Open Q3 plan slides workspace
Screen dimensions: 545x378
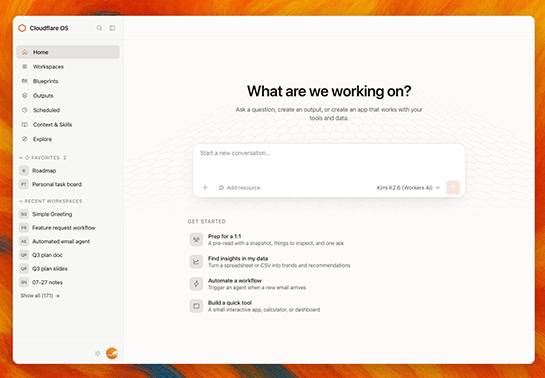[68, 269]
